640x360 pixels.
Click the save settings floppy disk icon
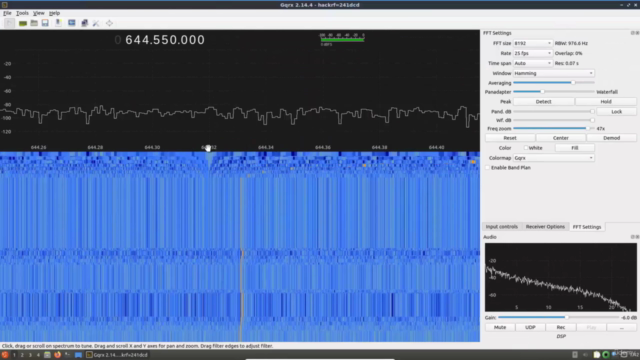45,23
